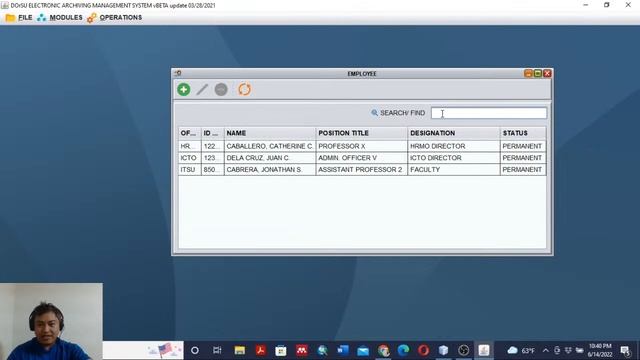Click the ID cell in the DELA CRUZ row

(x=213, y=158)
